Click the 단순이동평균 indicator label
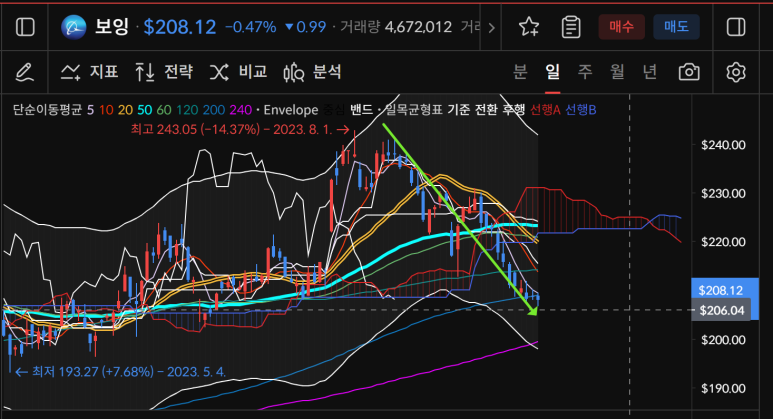Screen dimensions: 773x419 [47, 109]
